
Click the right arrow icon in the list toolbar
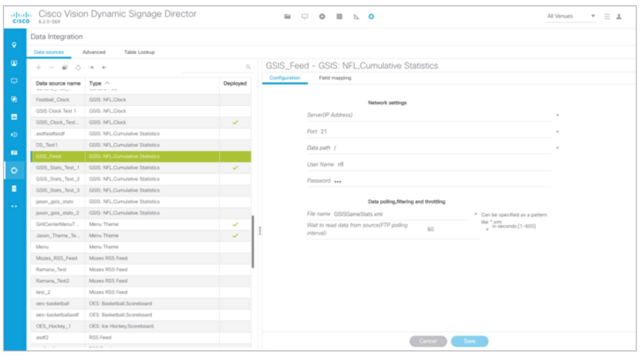91,67
